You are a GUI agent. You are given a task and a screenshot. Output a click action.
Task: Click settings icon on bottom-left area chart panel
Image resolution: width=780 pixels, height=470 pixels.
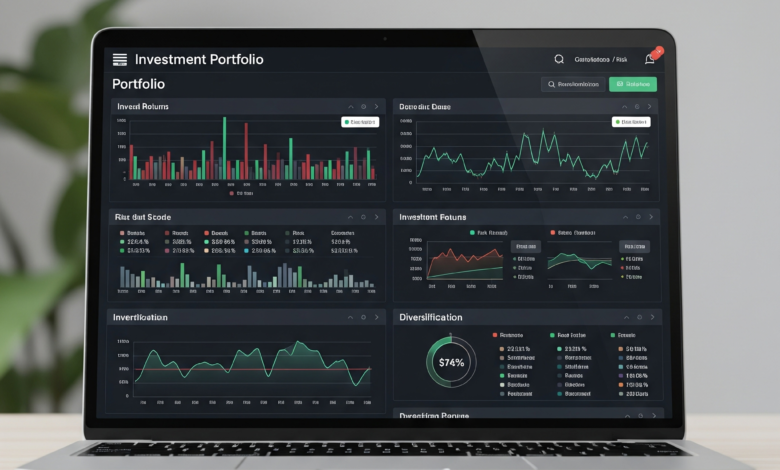point(363,317)
